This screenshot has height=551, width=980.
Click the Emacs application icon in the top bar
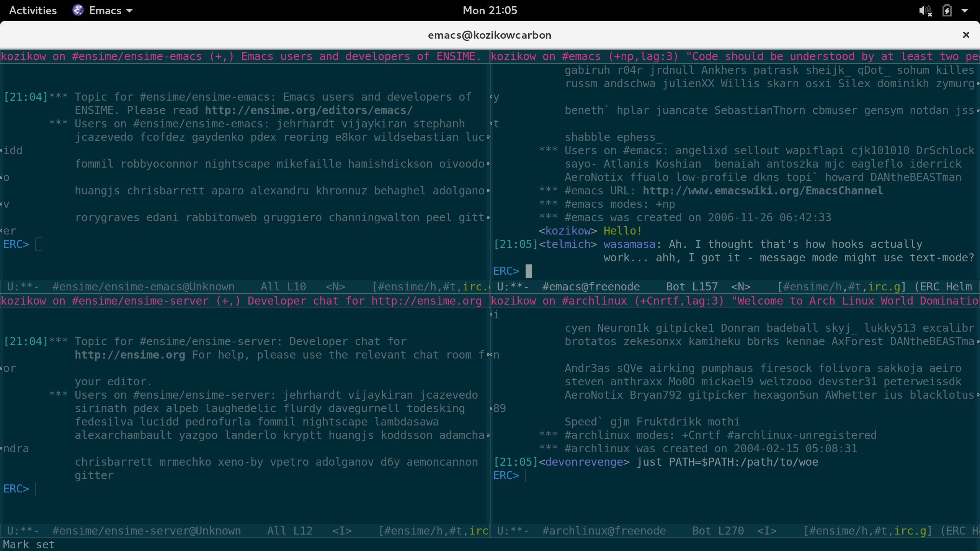(x=78, y=10)
